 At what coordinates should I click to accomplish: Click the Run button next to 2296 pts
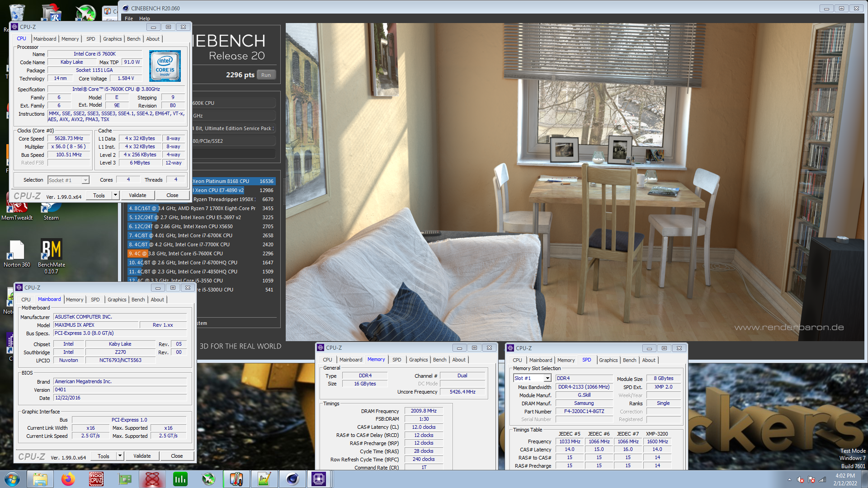click(266, 75)
